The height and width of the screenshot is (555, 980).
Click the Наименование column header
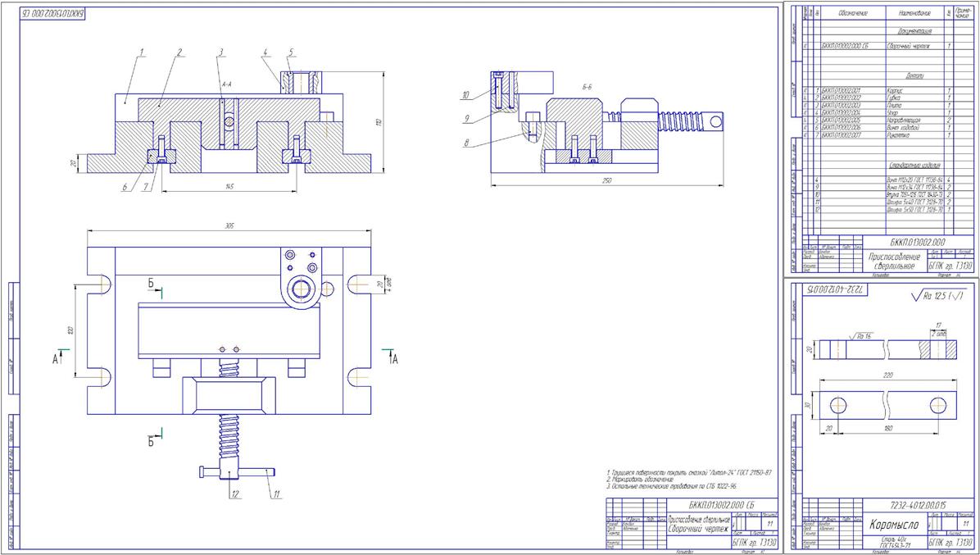914,13
